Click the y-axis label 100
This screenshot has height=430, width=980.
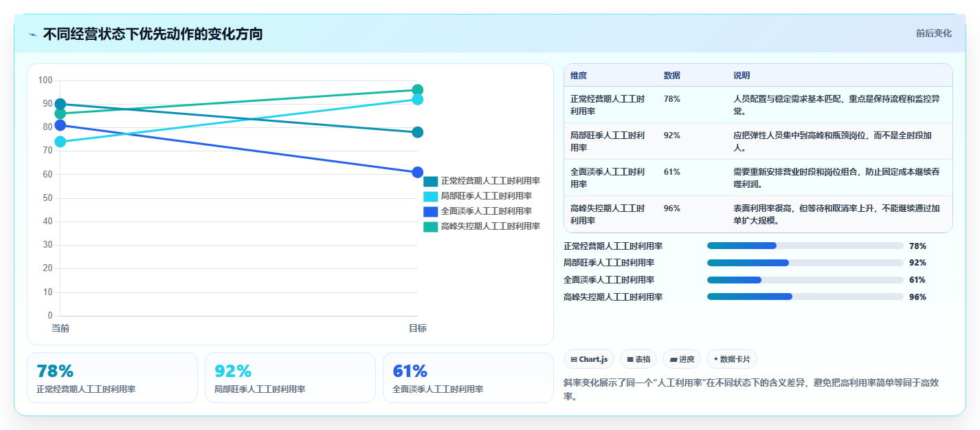(45, 80)
